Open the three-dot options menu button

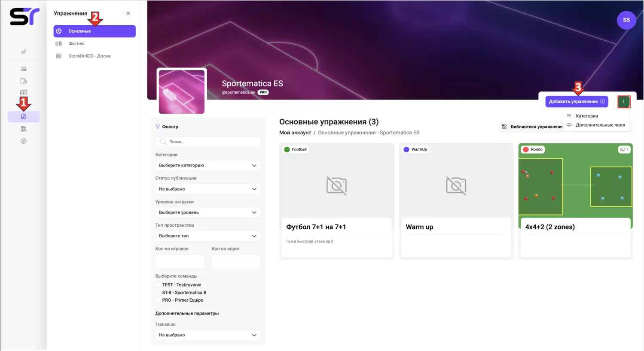click(x=624, y=101)
